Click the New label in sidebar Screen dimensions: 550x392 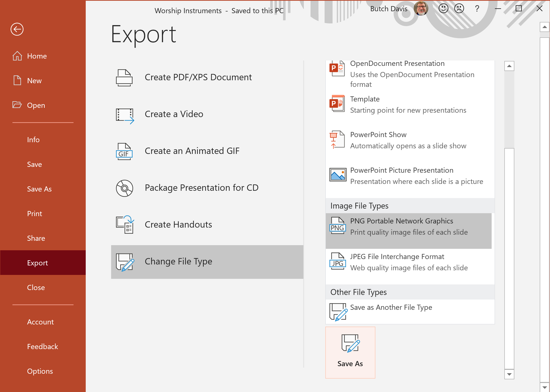tap(34, 81)
